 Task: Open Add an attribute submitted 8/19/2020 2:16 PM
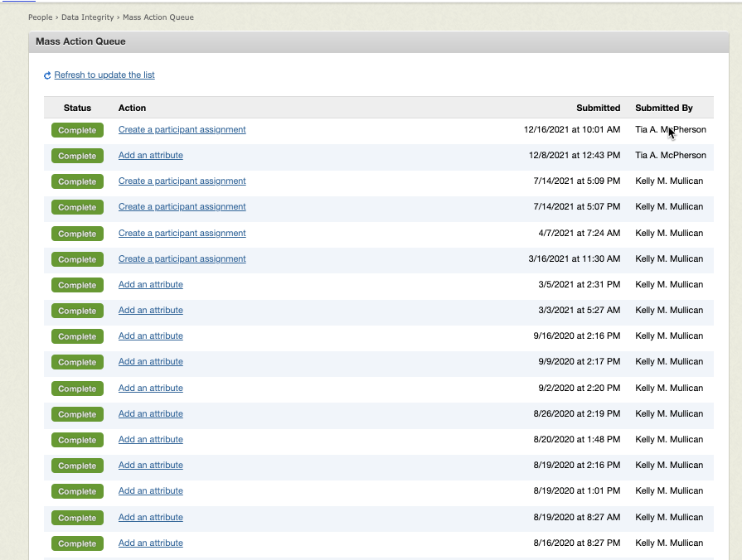[x=151, y=465]
